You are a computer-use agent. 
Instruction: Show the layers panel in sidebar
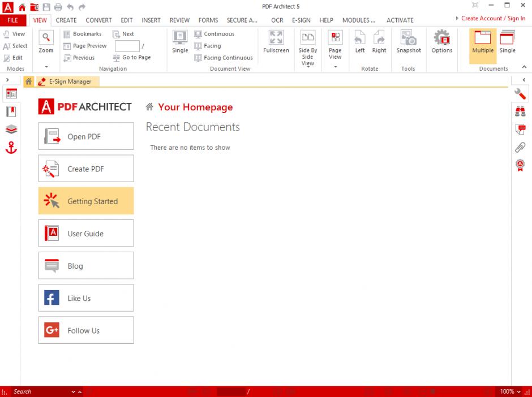click(11, 130)
